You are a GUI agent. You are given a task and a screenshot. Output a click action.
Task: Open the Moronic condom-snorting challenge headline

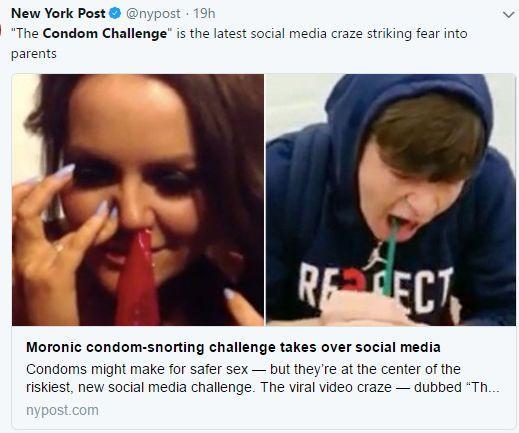[x=233, y=347]
